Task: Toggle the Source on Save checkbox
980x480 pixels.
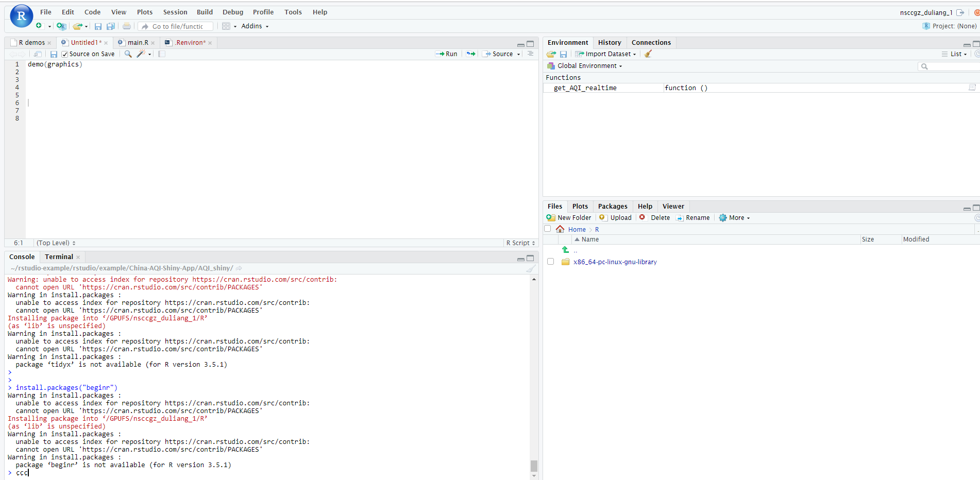Action: [65, 54]
